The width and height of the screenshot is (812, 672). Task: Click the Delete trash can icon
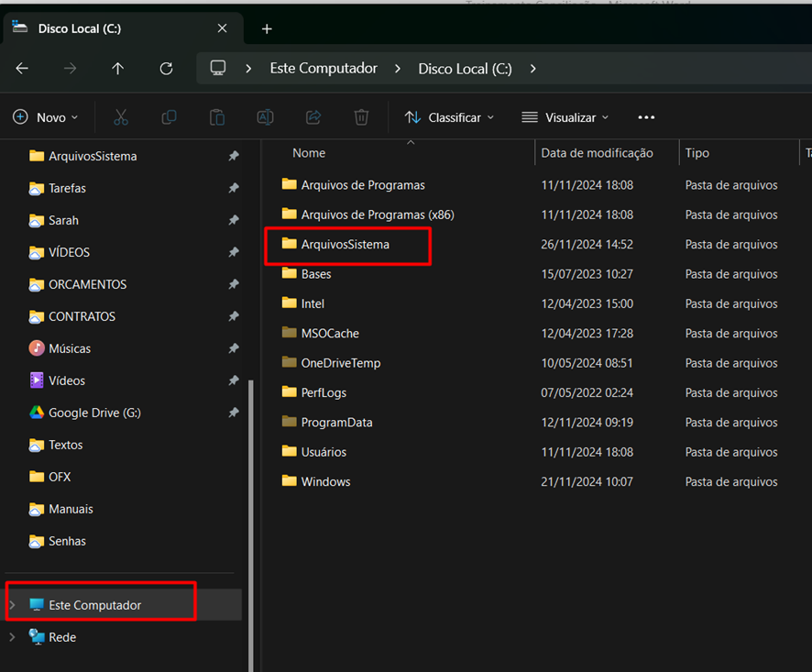361,117
